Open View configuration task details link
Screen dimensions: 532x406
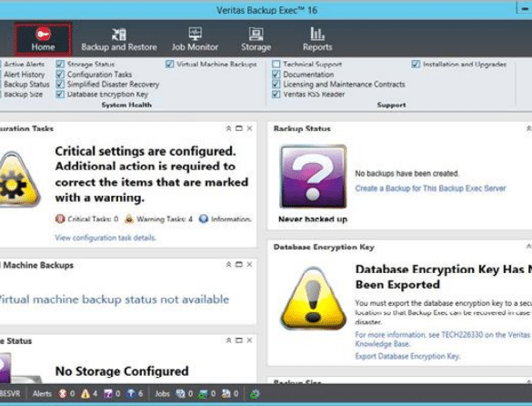point(105,238)
